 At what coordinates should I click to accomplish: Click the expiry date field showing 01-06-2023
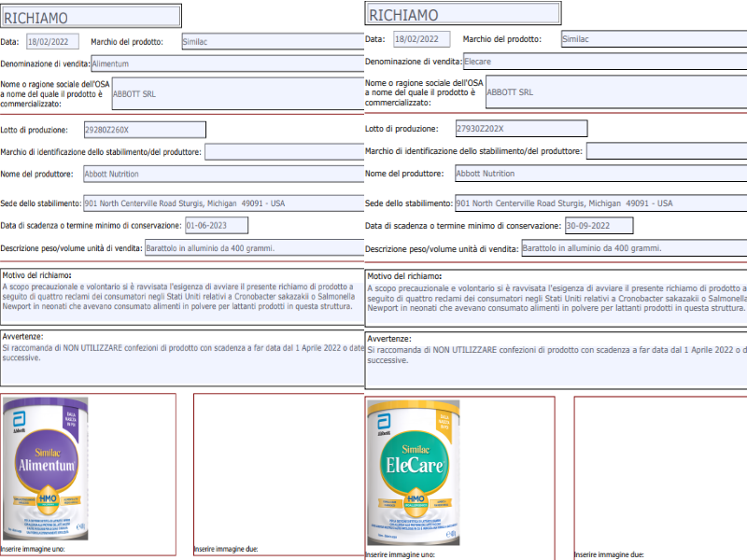coord(217,225)
